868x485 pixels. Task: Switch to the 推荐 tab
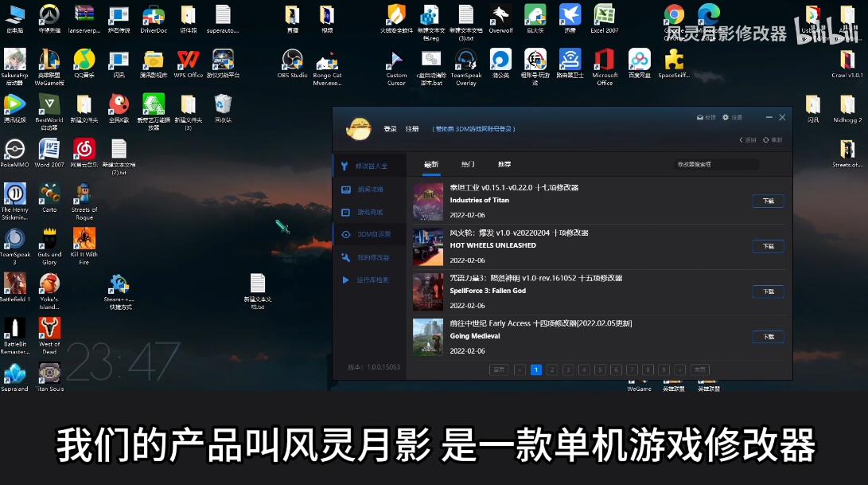pyautogui.click(x=504, y=164)
